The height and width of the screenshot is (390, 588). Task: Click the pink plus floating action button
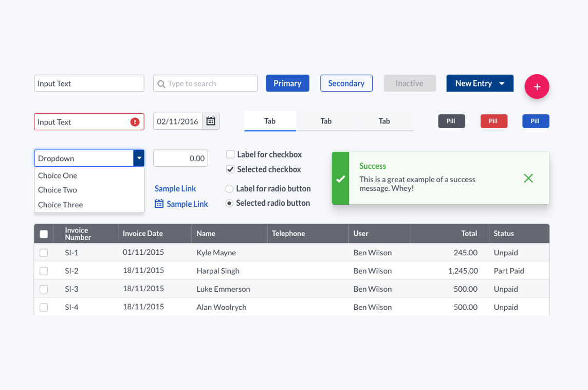537,87
